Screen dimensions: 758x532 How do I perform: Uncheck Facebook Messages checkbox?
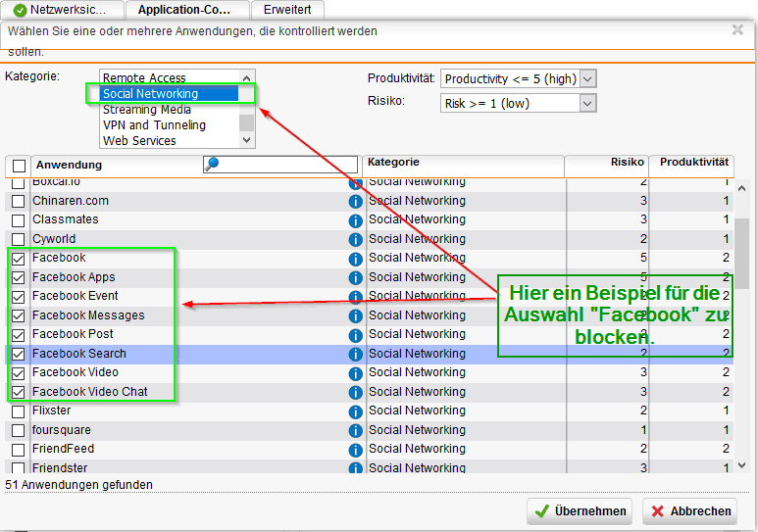(x=18, y=315)
